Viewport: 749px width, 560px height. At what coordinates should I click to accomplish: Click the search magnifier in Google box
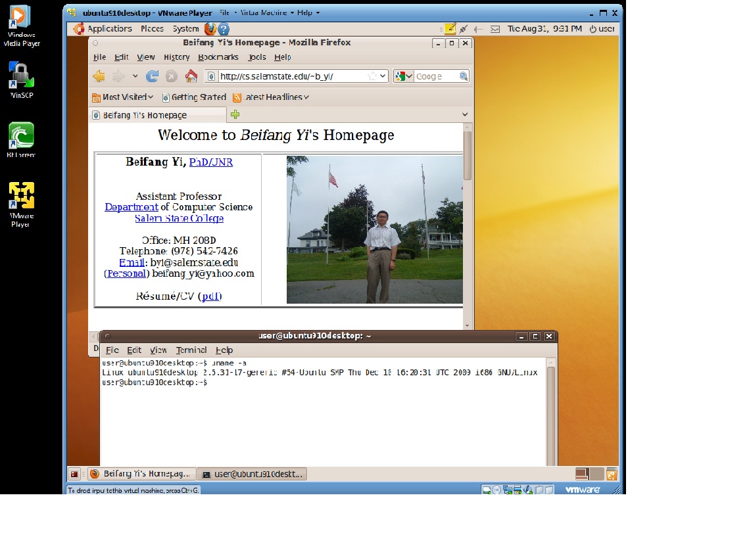coord(463,76)
